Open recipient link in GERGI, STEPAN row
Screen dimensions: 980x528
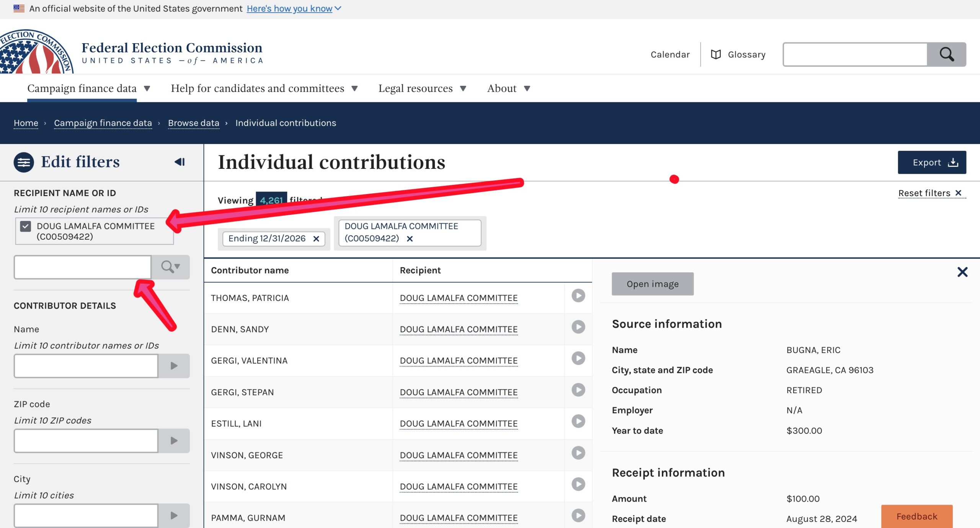coord(459,392)
